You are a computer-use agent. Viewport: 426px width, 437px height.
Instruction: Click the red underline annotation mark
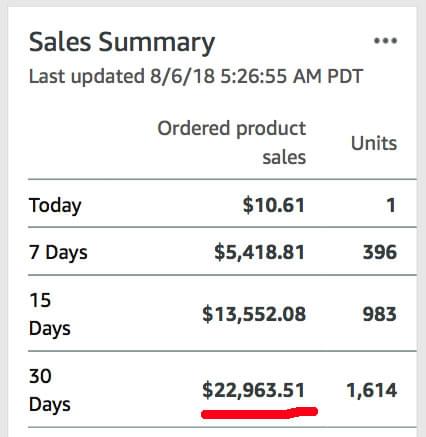259,413
